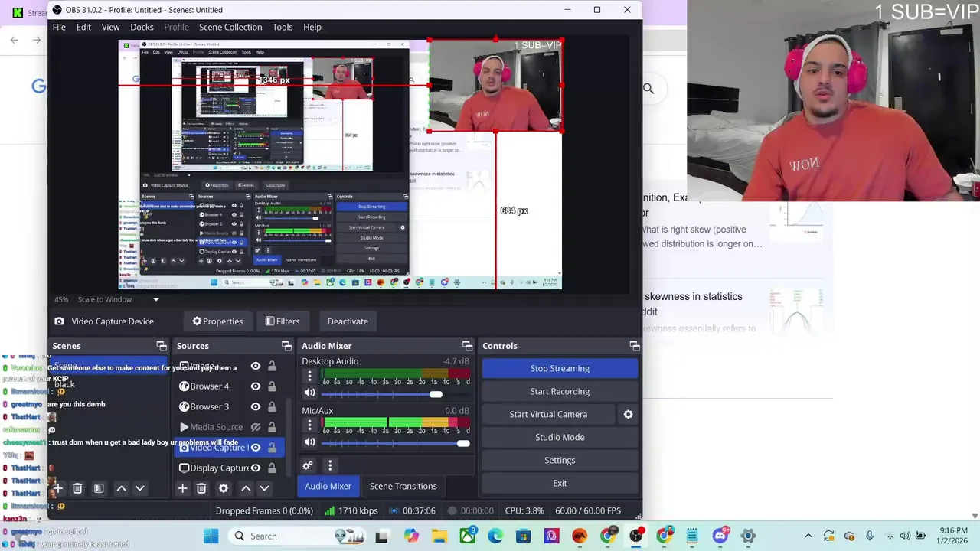The width and height of the screenshot is (980, 551).
Task: Open the Scene Collection menu
Action: click(230, 27)
